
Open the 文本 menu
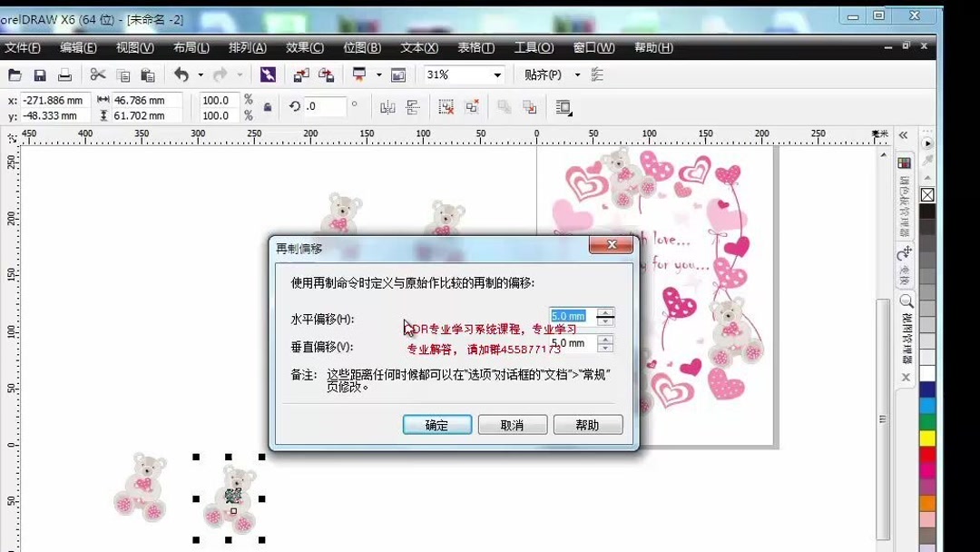[x=418, y=47]
